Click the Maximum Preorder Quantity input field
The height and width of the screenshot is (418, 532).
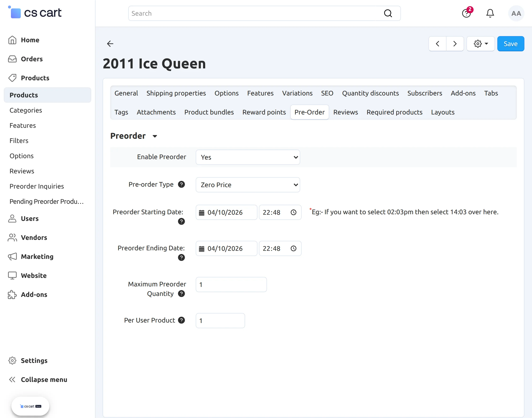[x=231, y=284]
